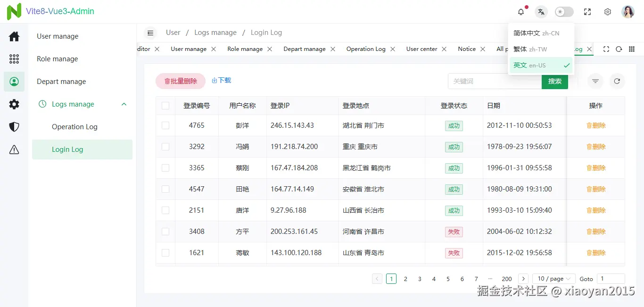Click the language translate icon
The image size is (644, 307).
541,12
